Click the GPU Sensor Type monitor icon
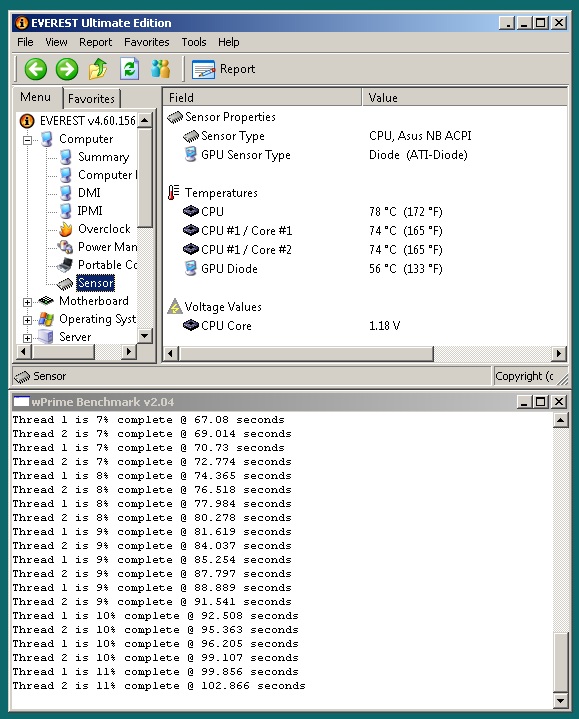The image size is (579, 719). point(190,155)
